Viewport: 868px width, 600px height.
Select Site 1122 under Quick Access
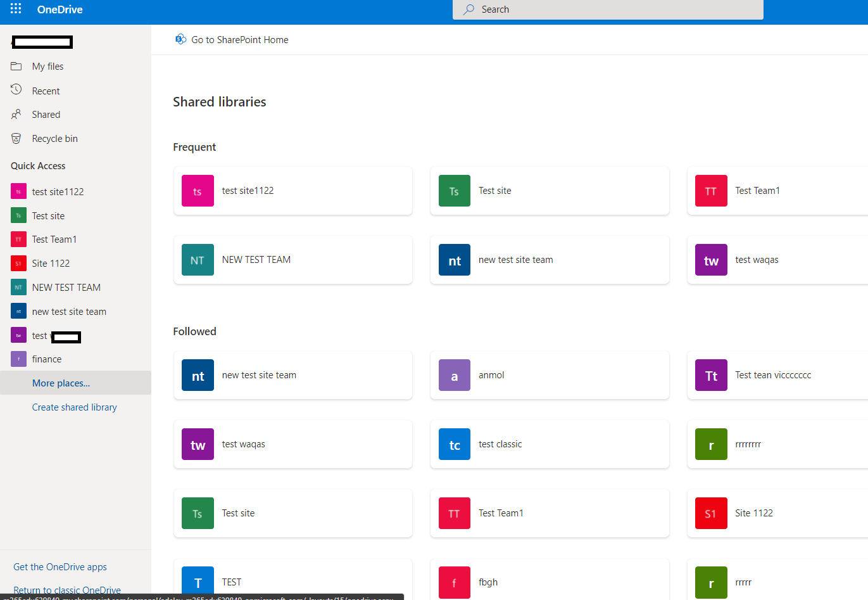[51, 263]
